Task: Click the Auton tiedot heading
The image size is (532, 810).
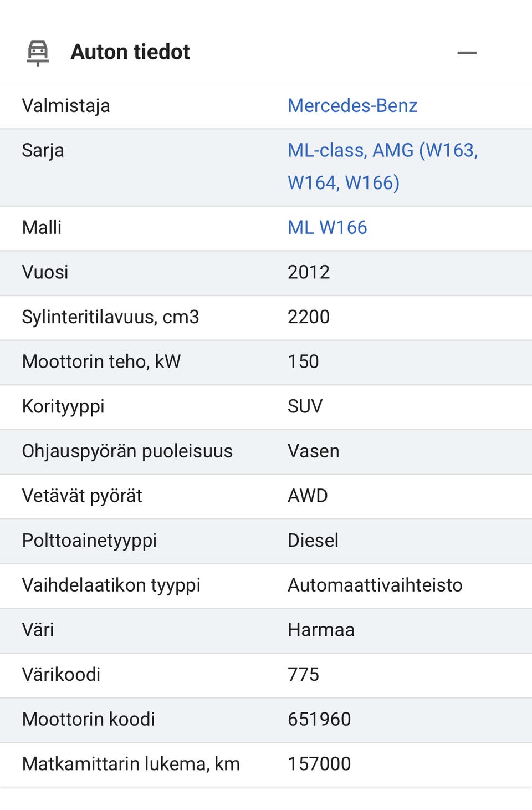Action: tap(130, 52)
